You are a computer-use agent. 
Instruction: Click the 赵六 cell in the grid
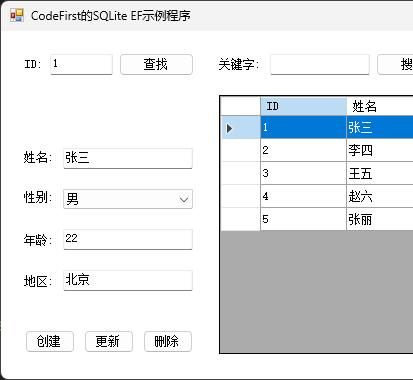380,196
